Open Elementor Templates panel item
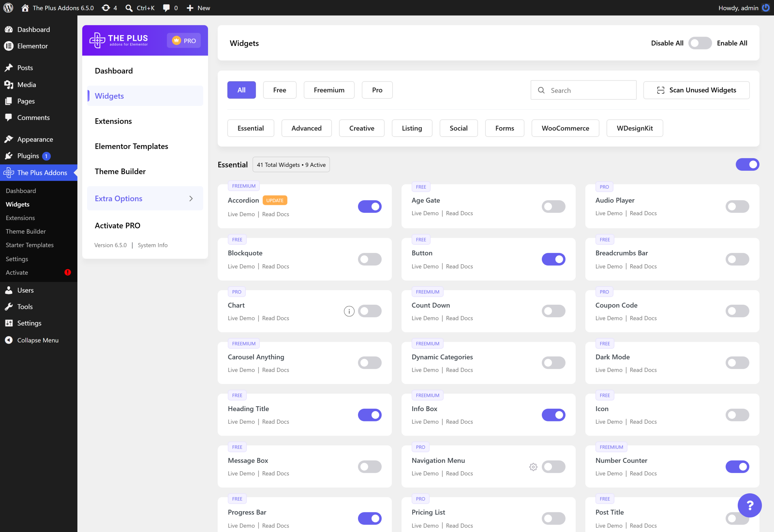 click(131, 146)
